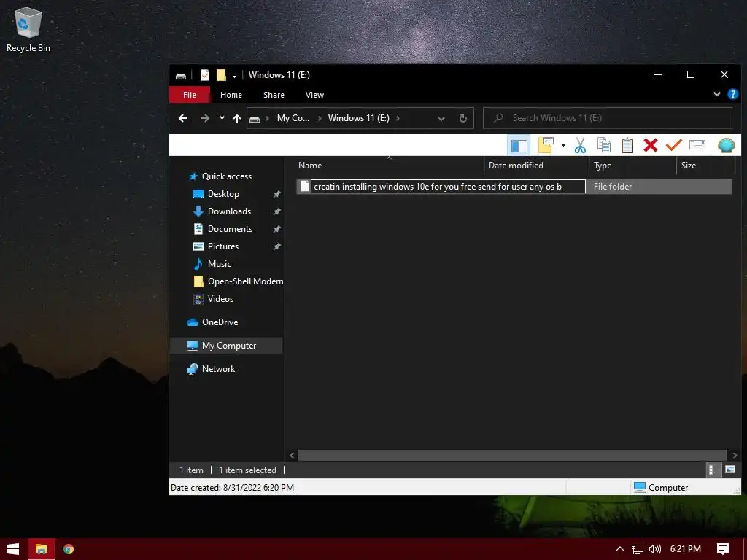Click the Windows Start button
The height and width of the screenshot is (560, 747).
(x=13, y=549)
